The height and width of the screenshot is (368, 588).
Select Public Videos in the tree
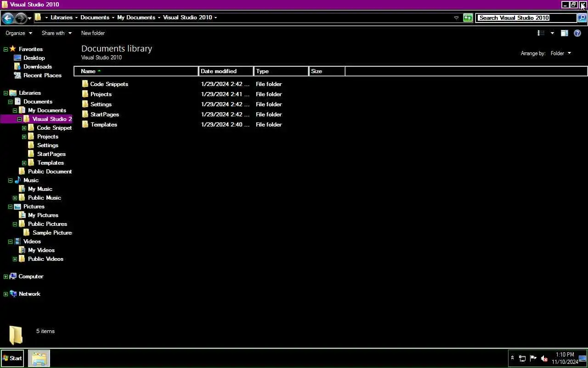45,259
